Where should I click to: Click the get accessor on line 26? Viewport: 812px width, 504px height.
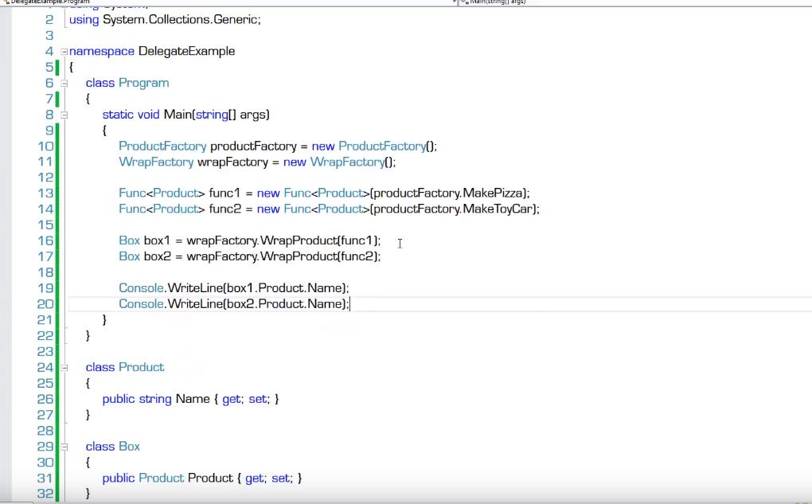(232, 400)
